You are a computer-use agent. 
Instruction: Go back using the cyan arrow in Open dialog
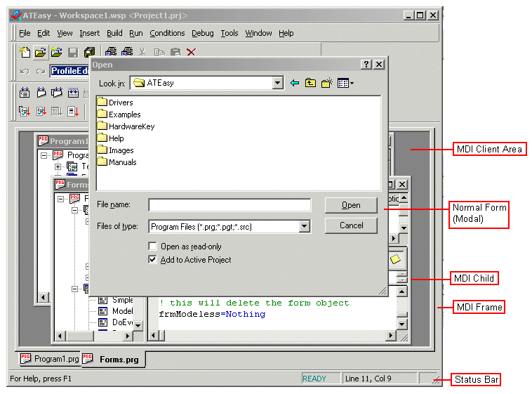click(295, 83)
